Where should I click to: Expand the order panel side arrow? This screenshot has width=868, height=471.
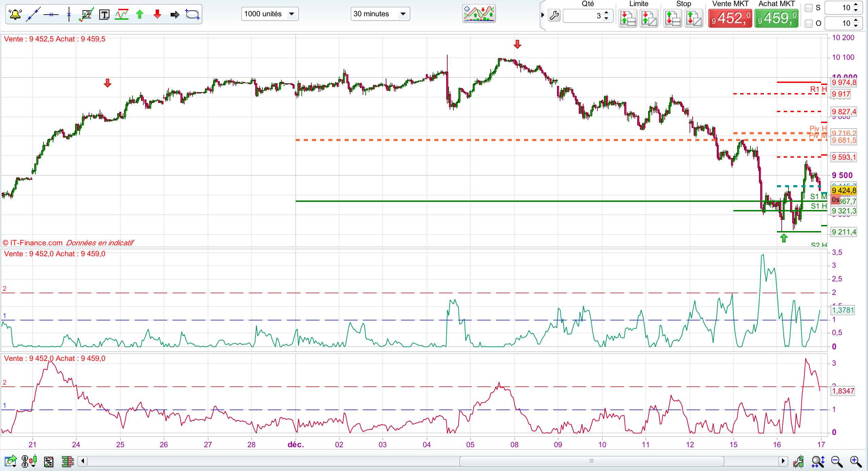coord(542,15)
